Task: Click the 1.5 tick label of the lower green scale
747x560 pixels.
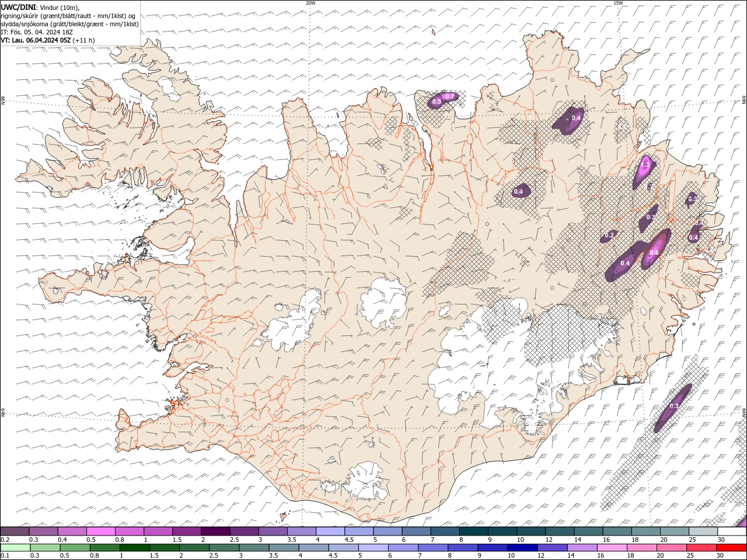Action: tap(154, 555)
